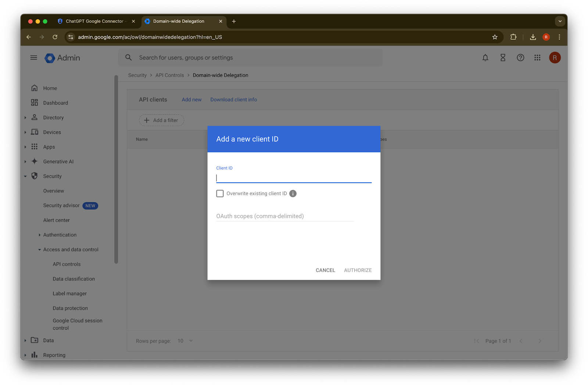Check Overwrite existing client ID
Image resolution: width=588 pixels, height=387 pixels.
pyautogui.click(x=220, y=194)
